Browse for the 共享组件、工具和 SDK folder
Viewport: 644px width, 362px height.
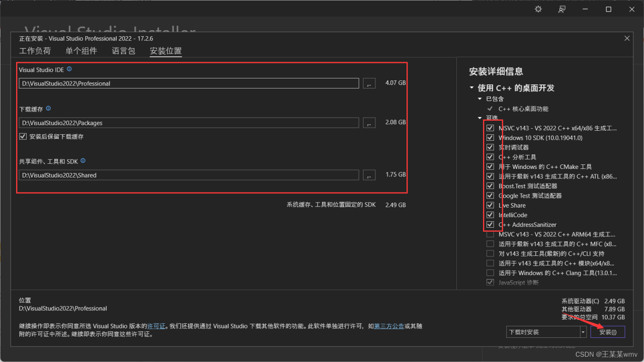[x=369, y=175]
